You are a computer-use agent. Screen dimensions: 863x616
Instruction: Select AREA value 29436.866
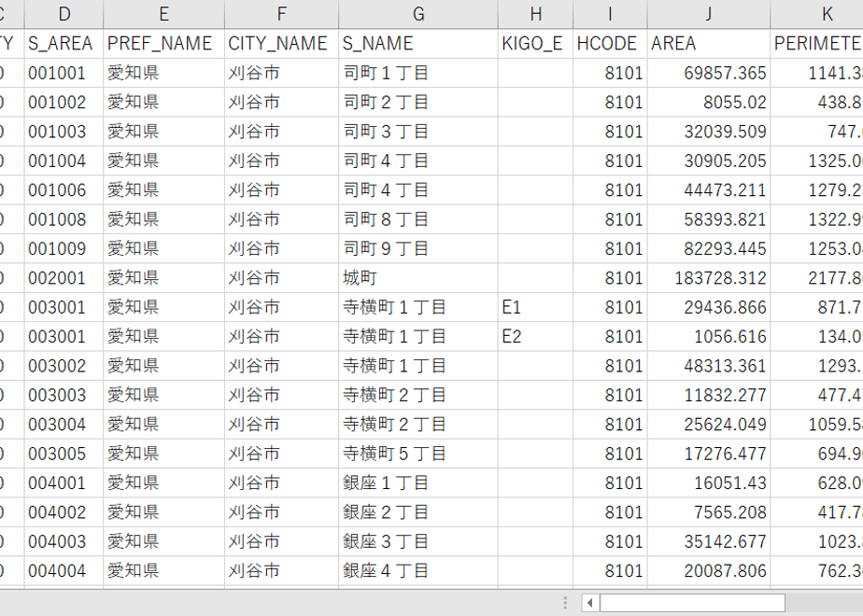click(x=708, y=307)
